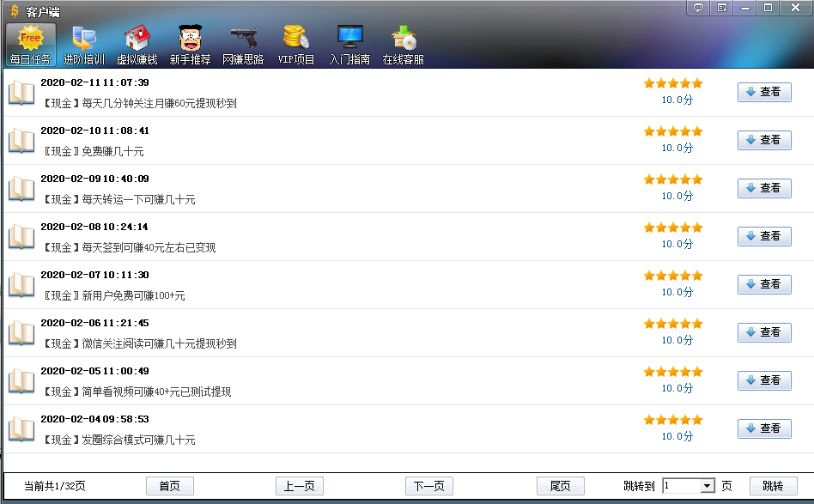
Task: Click book icon of 2020-02-11 entry
Action: (x=21, y=93)
